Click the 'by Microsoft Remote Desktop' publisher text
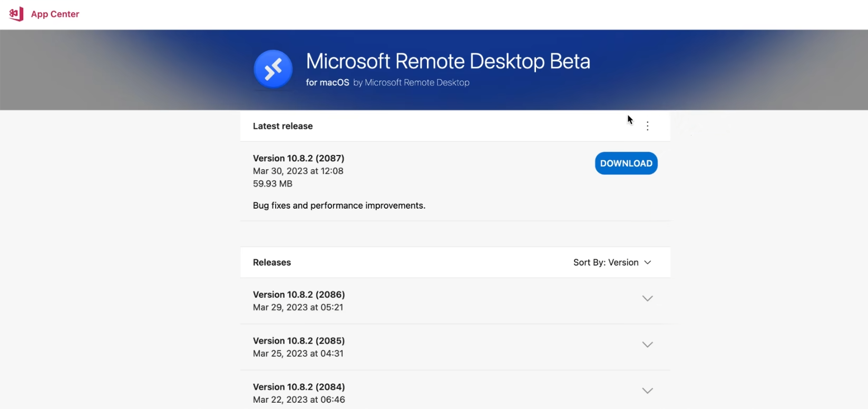This screenshot has height=409, width=868. [x=411, y=83]
